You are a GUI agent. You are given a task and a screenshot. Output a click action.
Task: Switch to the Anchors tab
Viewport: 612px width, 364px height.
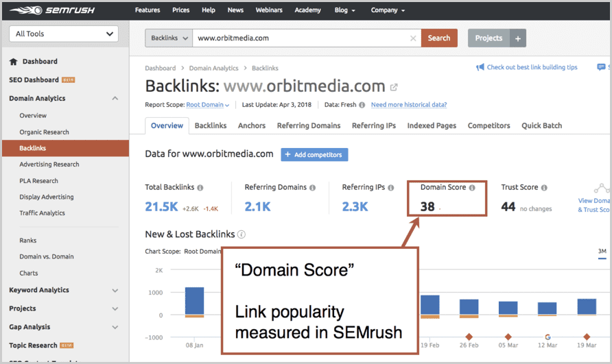[x=252, y=125]
